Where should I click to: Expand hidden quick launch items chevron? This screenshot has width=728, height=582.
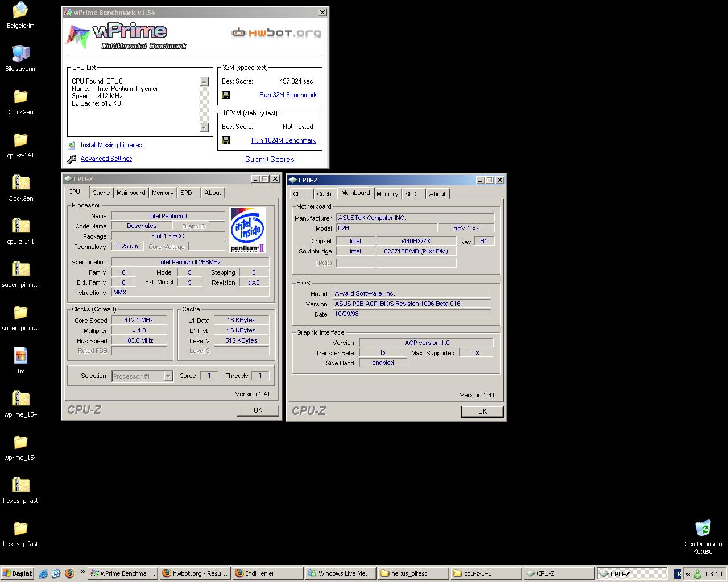(83, 572)
